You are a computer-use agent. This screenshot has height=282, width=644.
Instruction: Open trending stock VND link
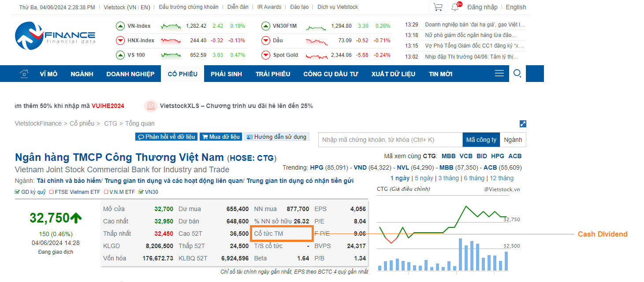coord(360,167)
